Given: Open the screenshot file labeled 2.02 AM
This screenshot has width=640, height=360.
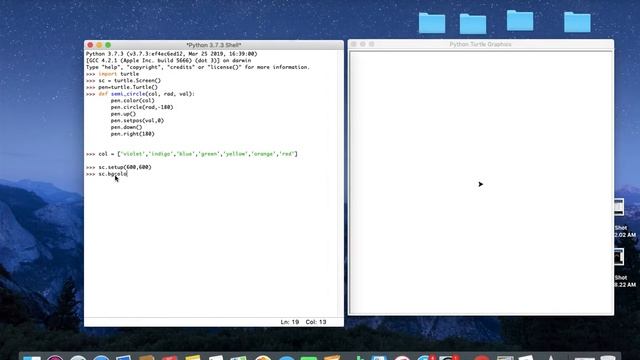Looking at the screenshot, I should point(619,207).
